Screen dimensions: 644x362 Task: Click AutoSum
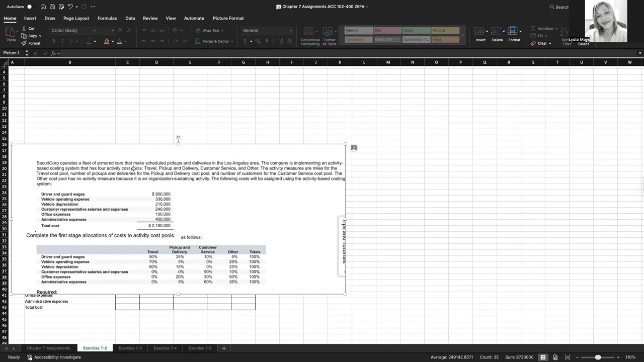543,29
